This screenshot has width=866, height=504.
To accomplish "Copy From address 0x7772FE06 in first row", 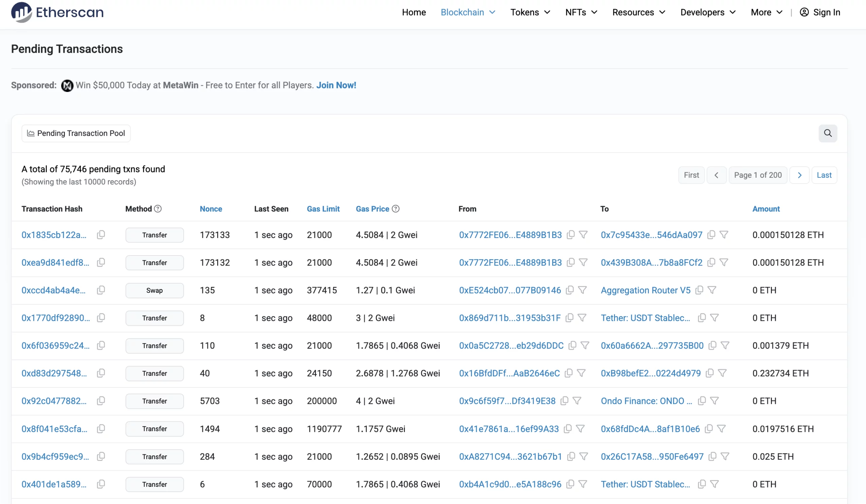I will click(x=570, y=235).
